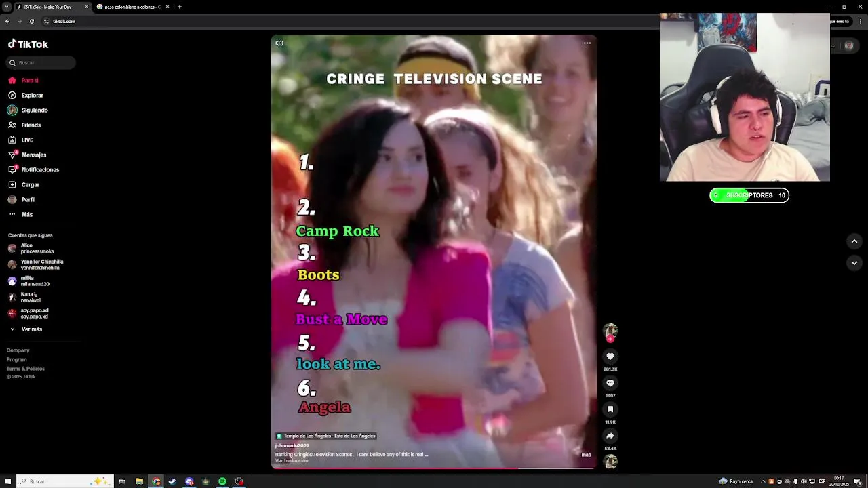This screenshot has width=868, height=488.
Task: Open the Rayo cerca weather widget
Action: coord(736,481)
